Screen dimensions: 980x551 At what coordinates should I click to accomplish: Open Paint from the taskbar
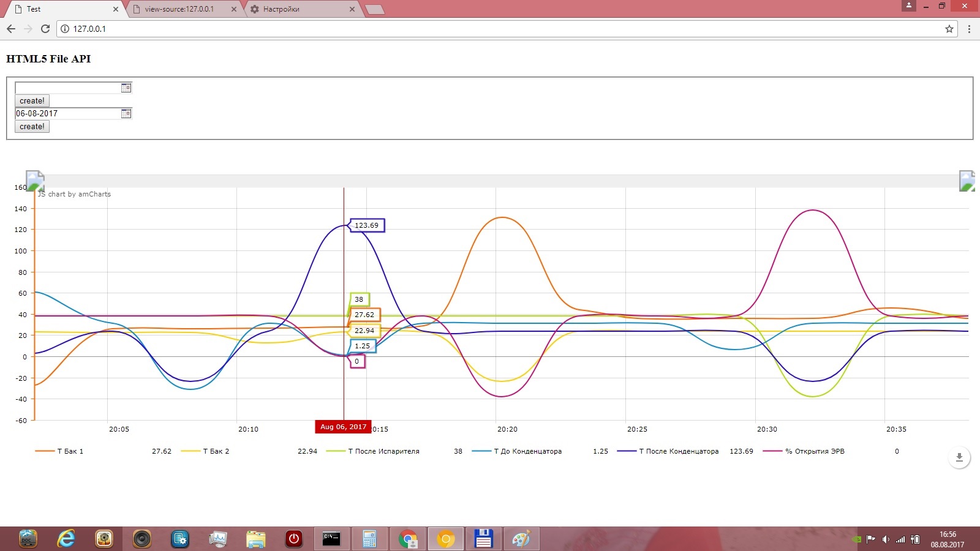[x=521, y=539]
